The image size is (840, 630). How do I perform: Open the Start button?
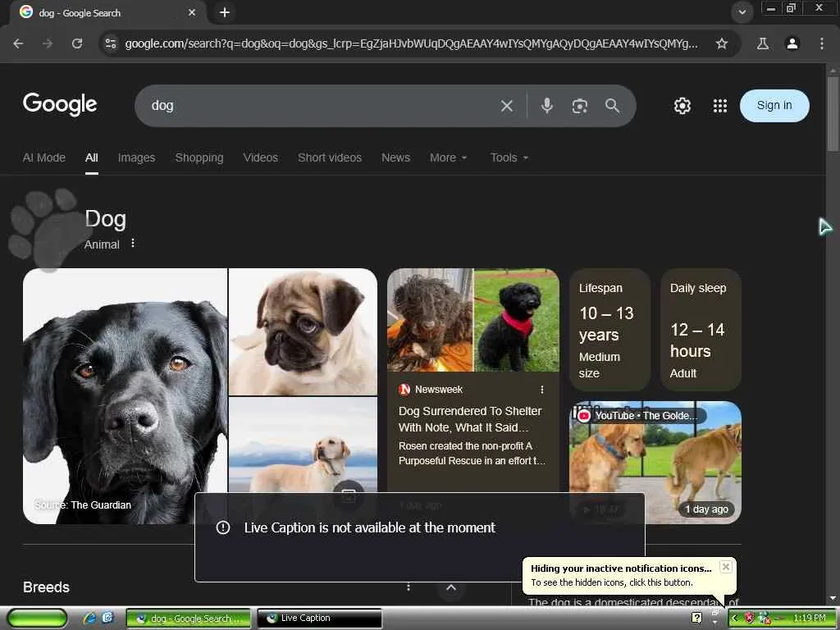click(x=37, y=619)
